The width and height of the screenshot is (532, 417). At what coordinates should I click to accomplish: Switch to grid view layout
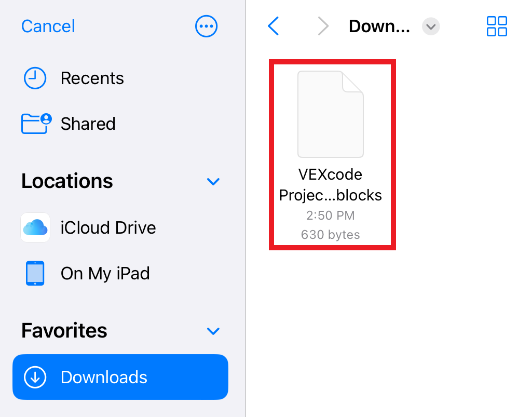tap(496, 26)
